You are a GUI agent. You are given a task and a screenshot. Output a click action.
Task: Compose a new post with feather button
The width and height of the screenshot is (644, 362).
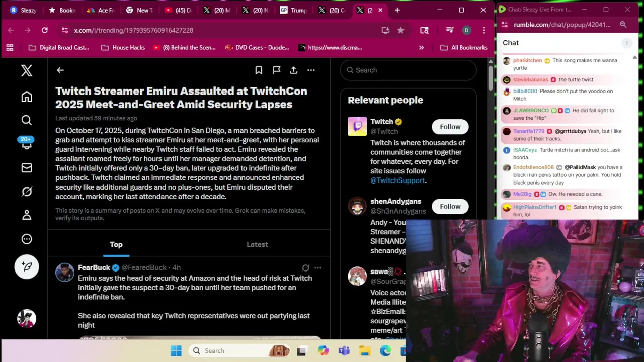27,266
